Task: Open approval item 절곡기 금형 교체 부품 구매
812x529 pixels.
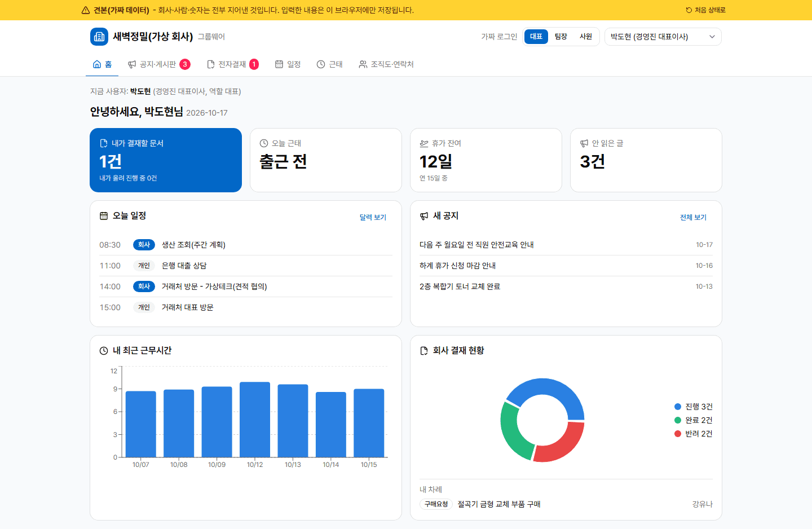Action: pyautogui.click(x=566, y=504)
